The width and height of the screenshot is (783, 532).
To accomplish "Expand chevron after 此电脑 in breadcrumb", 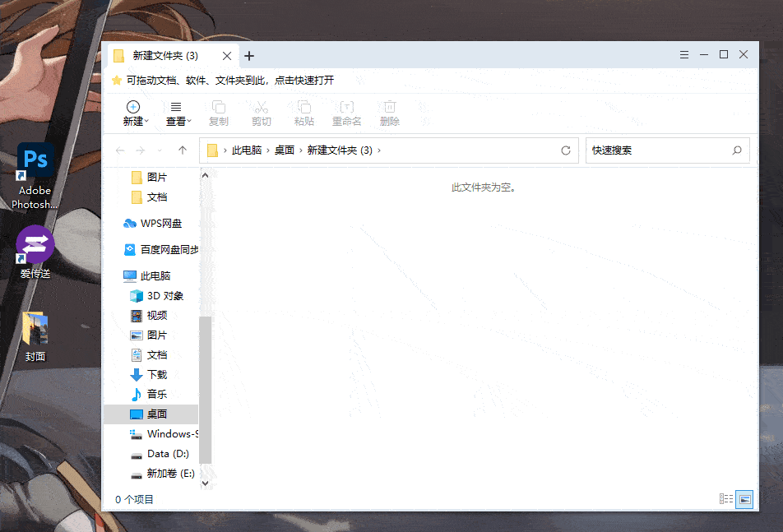I will (268, 150).
